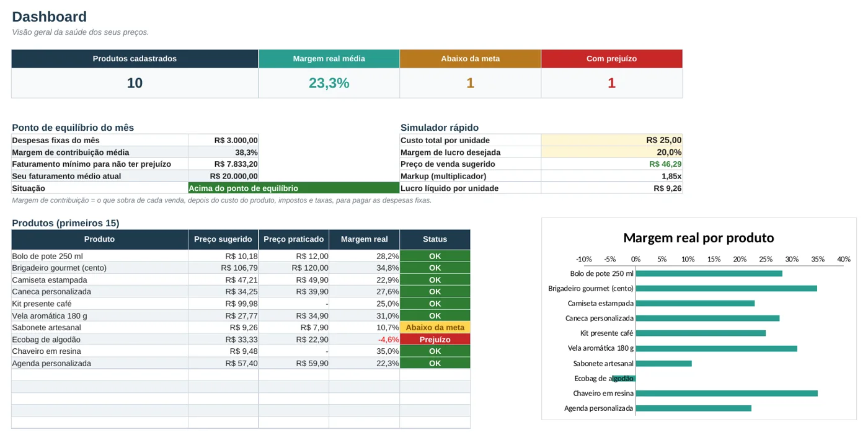Click the Ecobag de algodão table cell
The width and height of the screenshot is (868, 440).
(x=99, y=340)
